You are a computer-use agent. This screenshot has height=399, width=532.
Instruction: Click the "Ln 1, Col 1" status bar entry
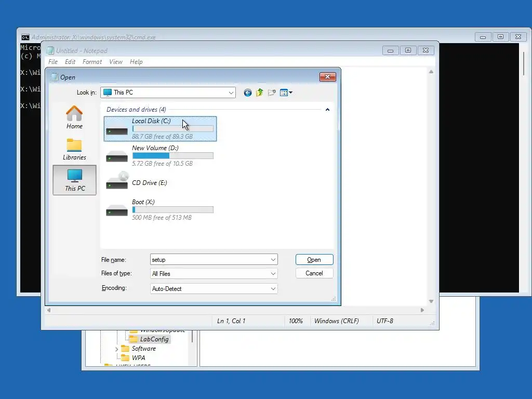click(231, 321)
